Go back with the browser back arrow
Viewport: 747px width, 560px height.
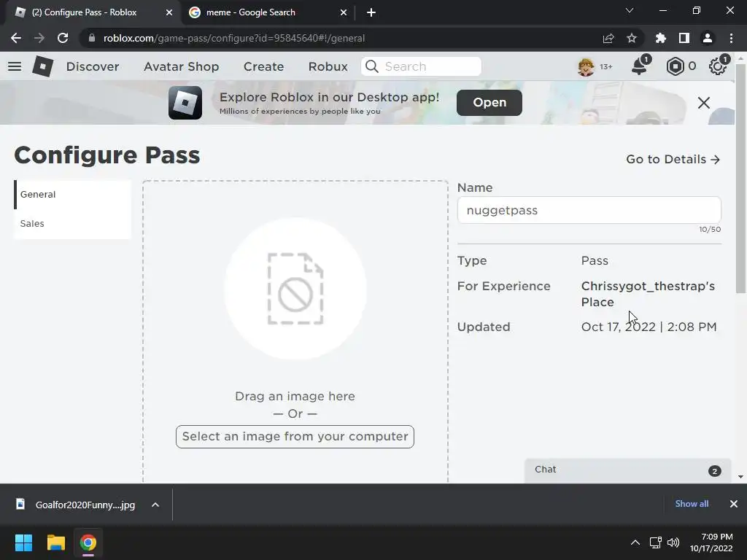pyautogui.click(x=16, y=38)
